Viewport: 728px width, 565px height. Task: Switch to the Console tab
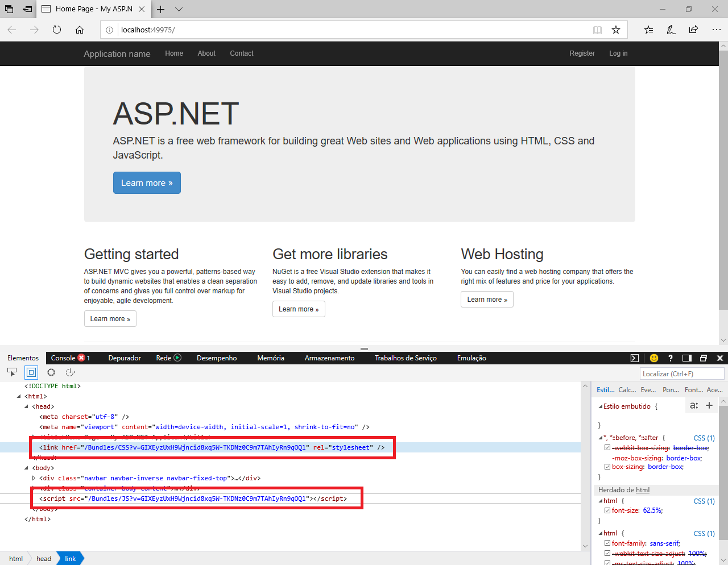pos(63,358)
